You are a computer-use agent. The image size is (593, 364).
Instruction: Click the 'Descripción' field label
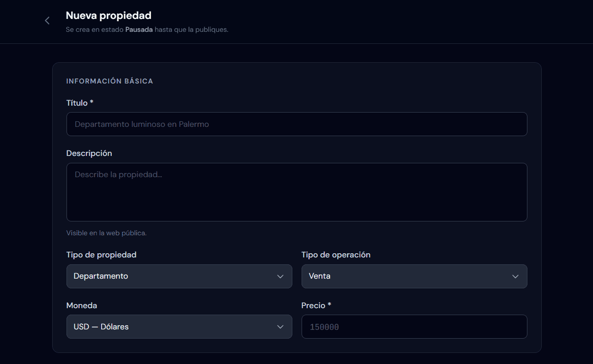coord(89,153)
